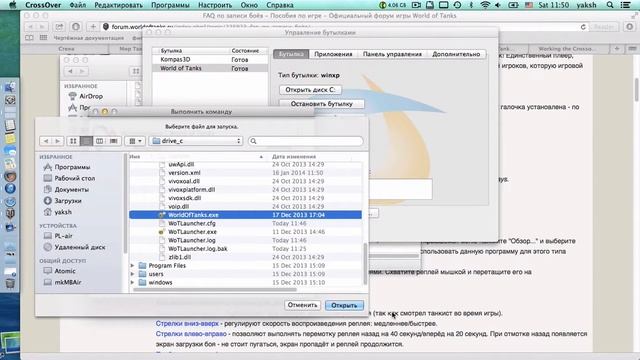Screen dimensions: 640x360
Task: Open Стрелки вниз-вверх forum link
Action: tap(187, 323)
